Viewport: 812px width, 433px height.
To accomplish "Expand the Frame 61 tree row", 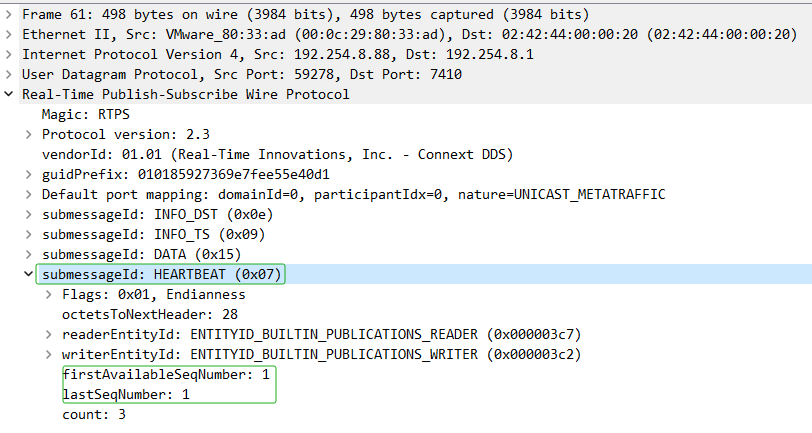I will pos(10,14).
